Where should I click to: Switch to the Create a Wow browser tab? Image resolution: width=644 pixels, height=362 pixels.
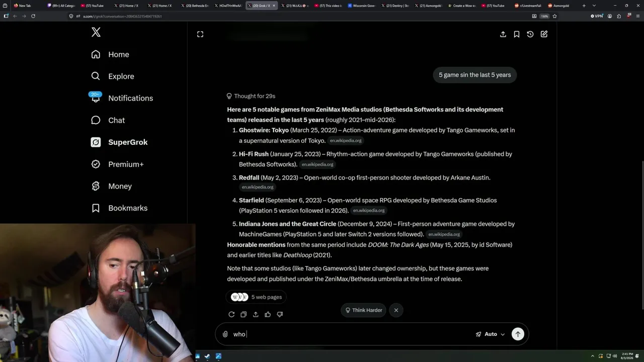pos(461,6)
